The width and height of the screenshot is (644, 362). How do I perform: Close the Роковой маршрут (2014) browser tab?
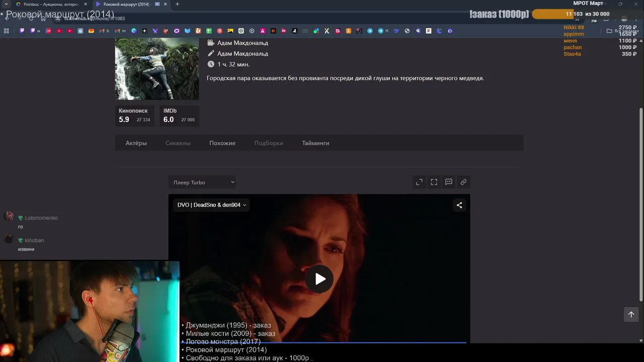click(x=166, y=4)
